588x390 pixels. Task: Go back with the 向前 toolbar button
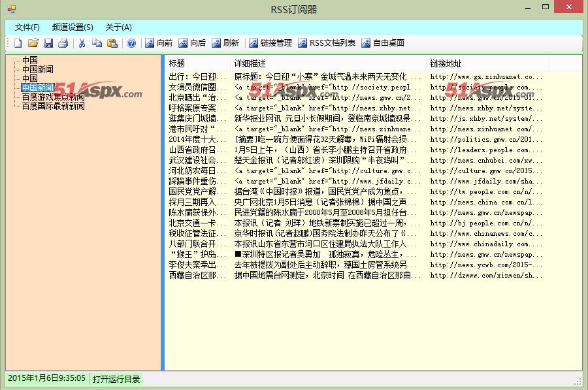coord(159,43)
